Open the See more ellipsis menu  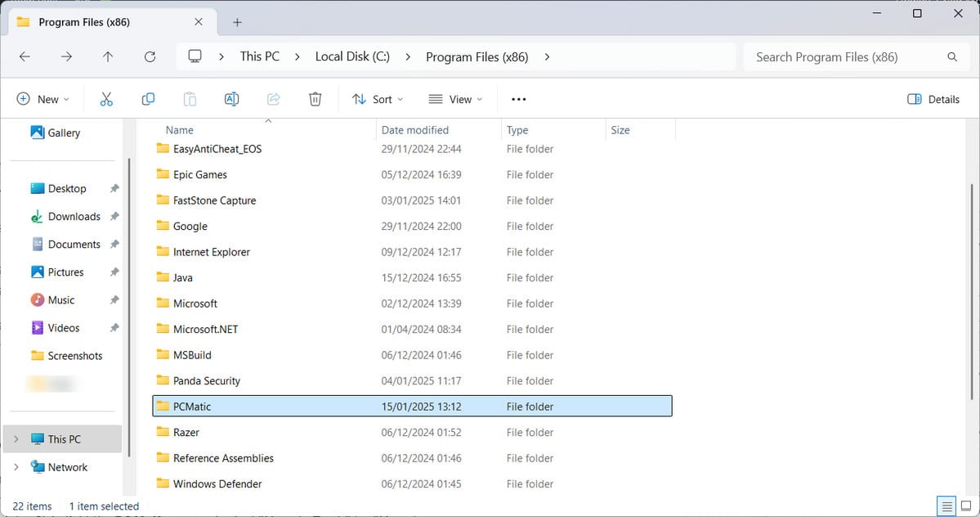pos(519,99)
